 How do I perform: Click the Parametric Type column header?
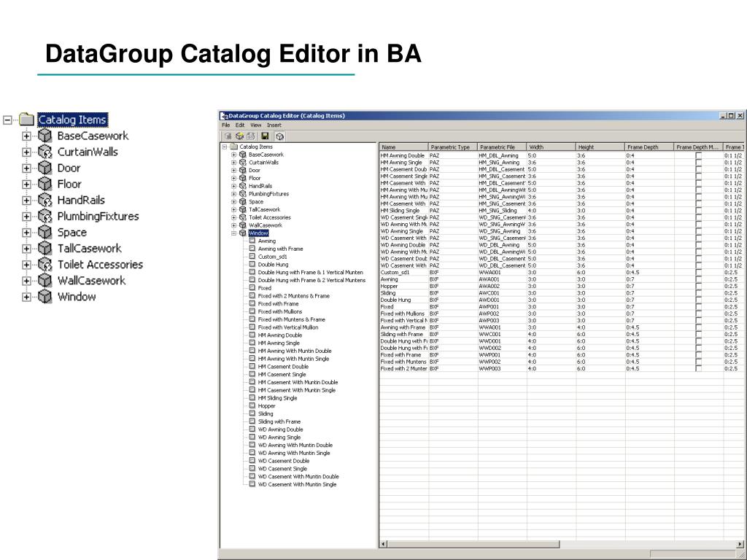[453, 147]
